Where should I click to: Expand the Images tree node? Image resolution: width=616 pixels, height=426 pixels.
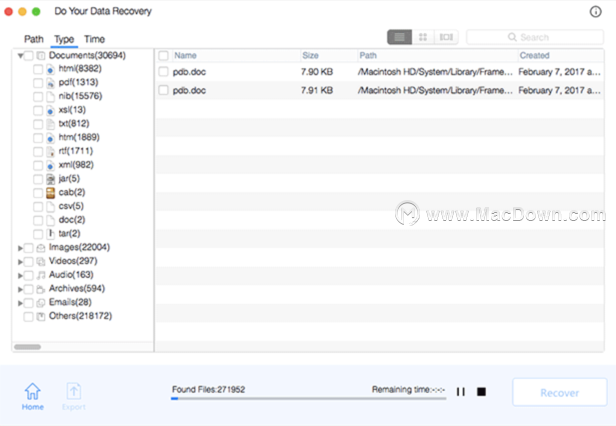20,248
